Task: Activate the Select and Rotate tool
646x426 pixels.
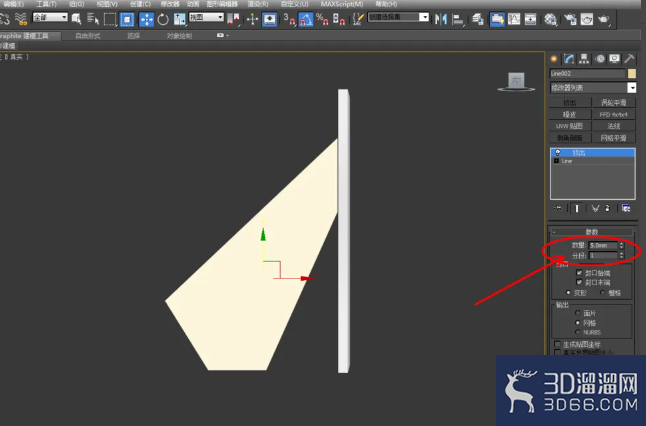Action: 163,19
